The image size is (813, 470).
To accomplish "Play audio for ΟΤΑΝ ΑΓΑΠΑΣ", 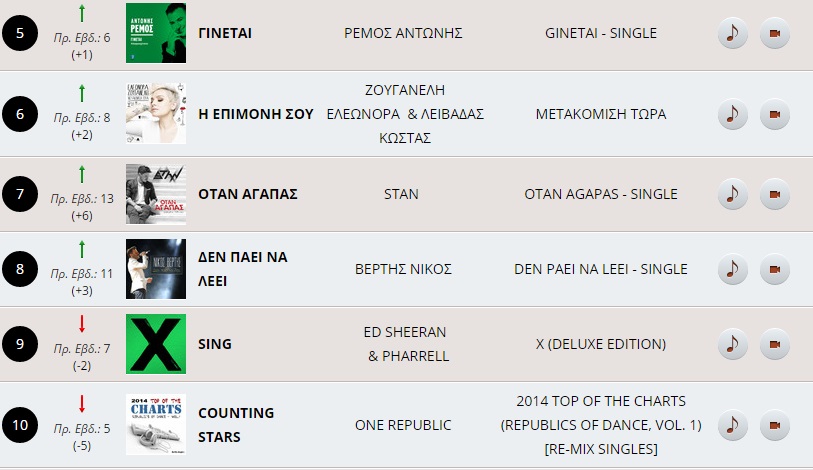I will tap(733, 193).
